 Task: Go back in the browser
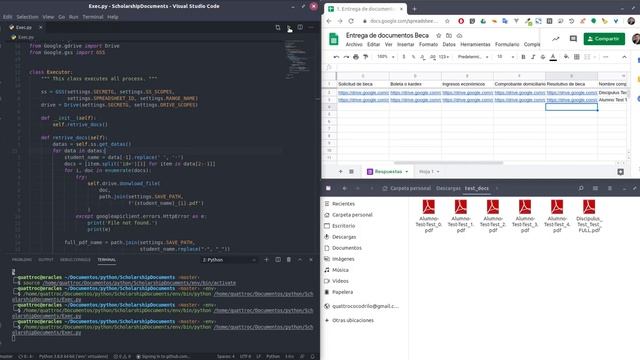point(329,21)
